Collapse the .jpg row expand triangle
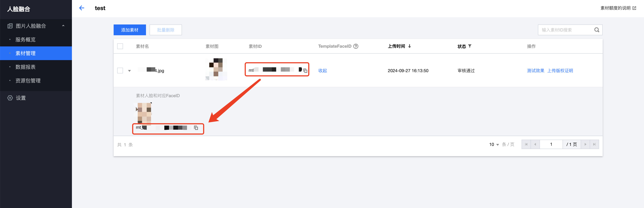The width and height of the screenshot is (644, 208). 129,71
